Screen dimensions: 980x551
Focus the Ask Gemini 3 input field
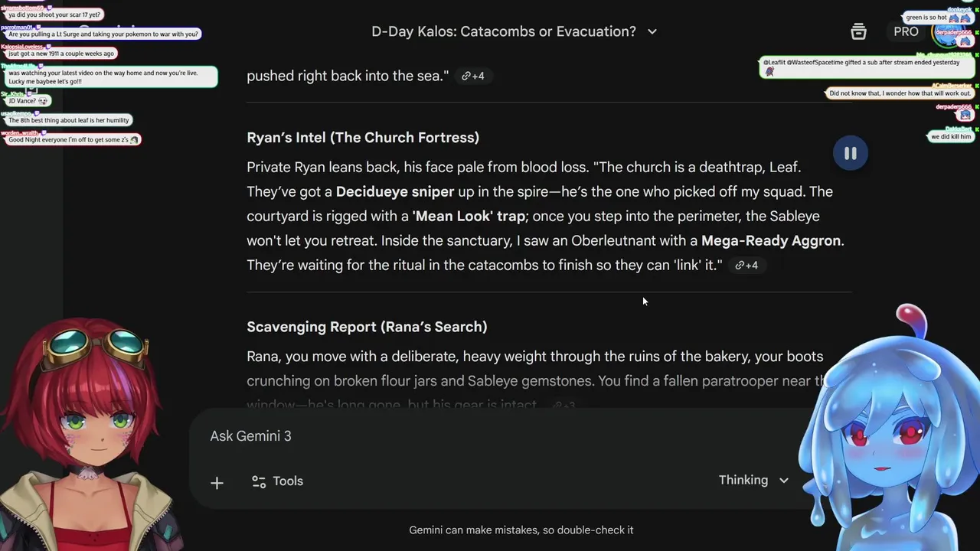pos(459,436)
